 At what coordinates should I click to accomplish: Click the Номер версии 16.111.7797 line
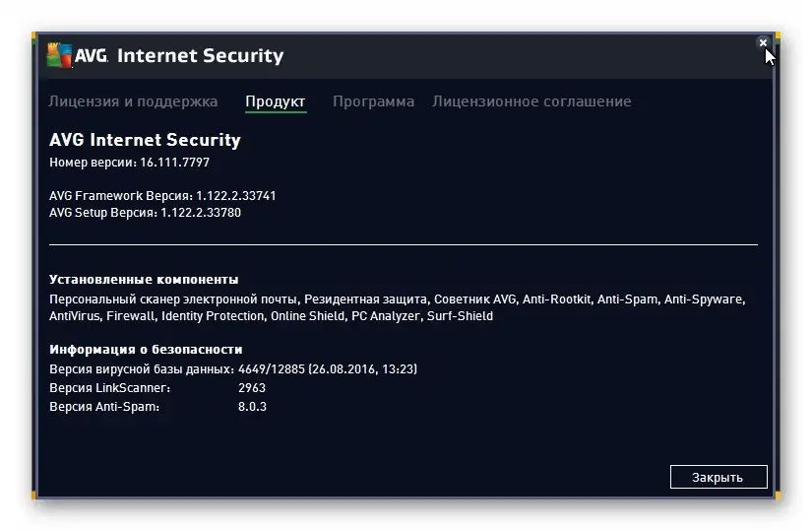(x=129, y=163)
